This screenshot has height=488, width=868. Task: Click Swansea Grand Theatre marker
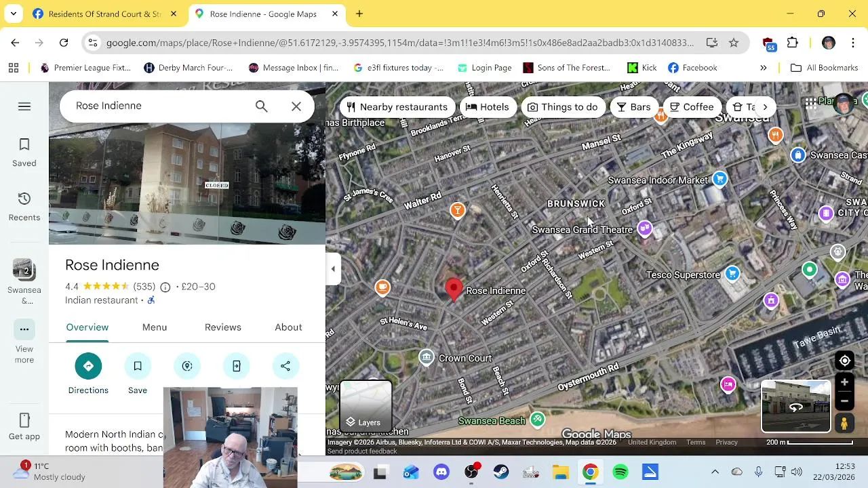pyautogui.click(x=644, y=229)
